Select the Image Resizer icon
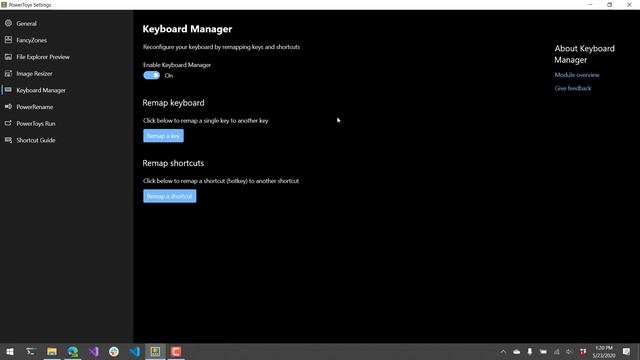Viewport: 640px width, 360px height. [x=8, y=73]
